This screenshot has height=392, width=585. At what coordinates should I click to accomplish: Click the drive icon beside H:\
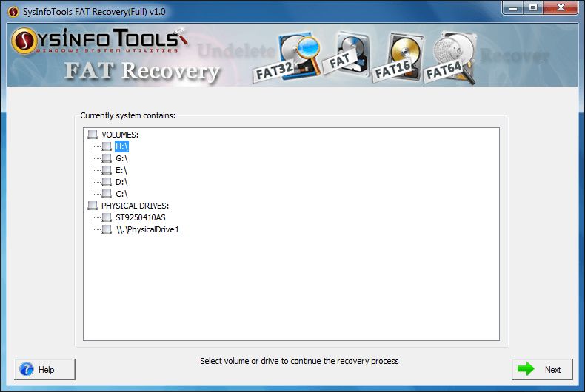107,146
